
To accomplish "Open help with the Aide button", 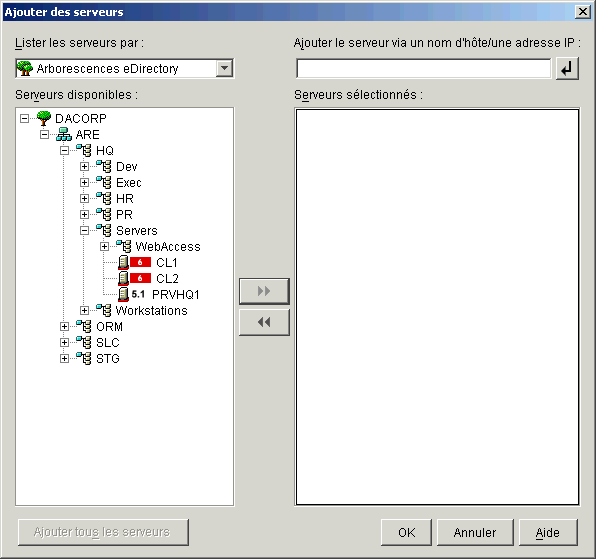I will coord(548,532).
